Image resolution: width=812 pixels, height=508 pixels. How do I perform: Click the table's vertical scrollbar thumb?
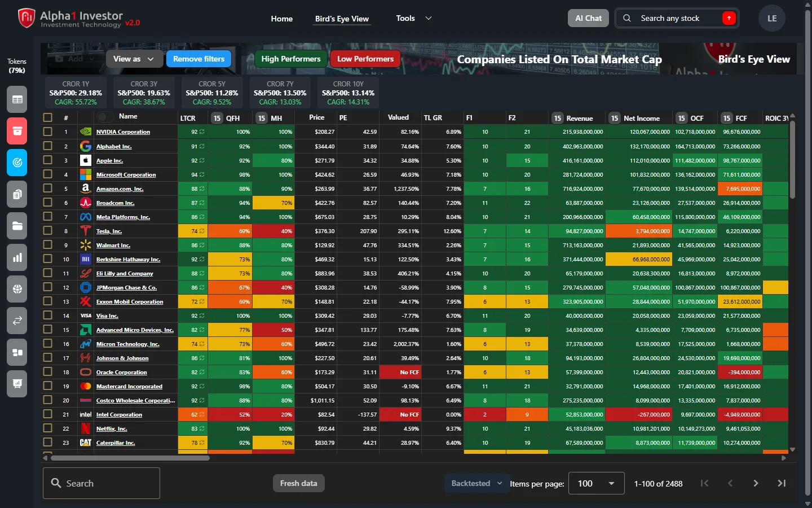[792, 159]
